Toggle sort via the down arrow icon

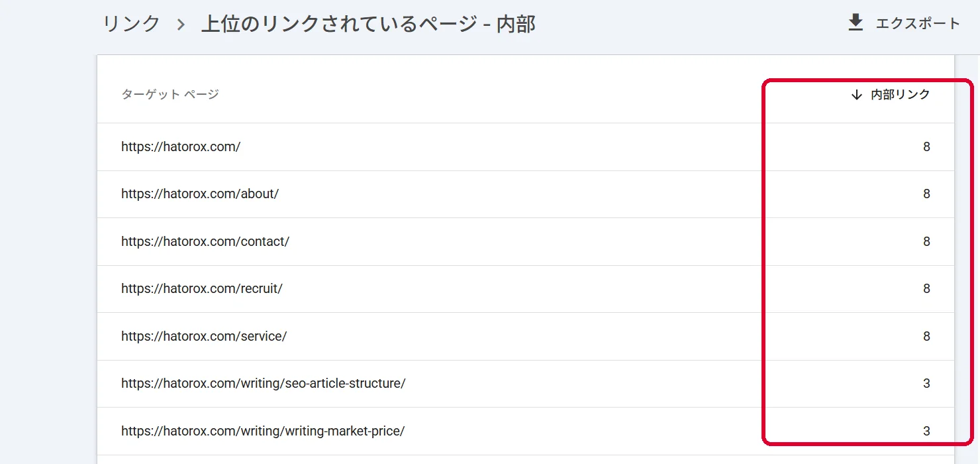pyautogui.click(x=857, y=95)
